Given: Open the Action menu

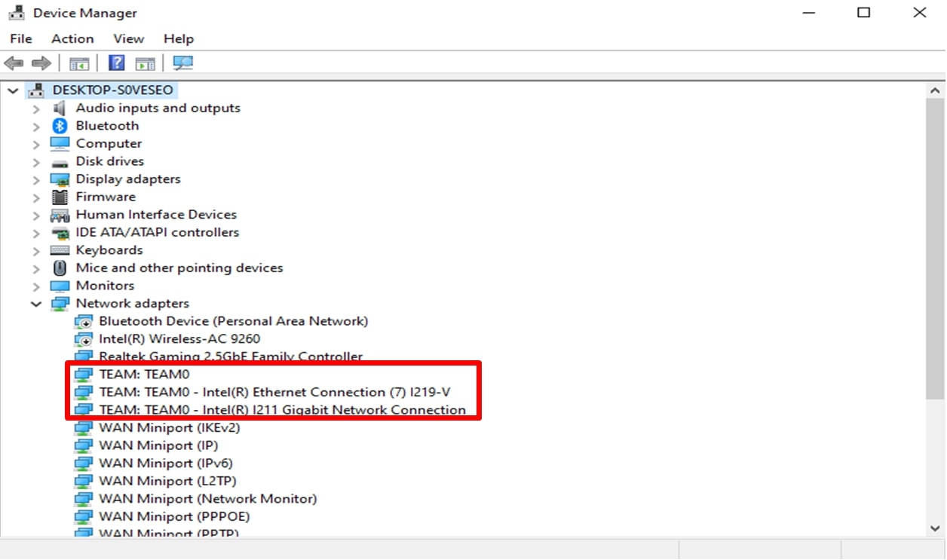Looking at the screenshot, I should tap(72, 38).
